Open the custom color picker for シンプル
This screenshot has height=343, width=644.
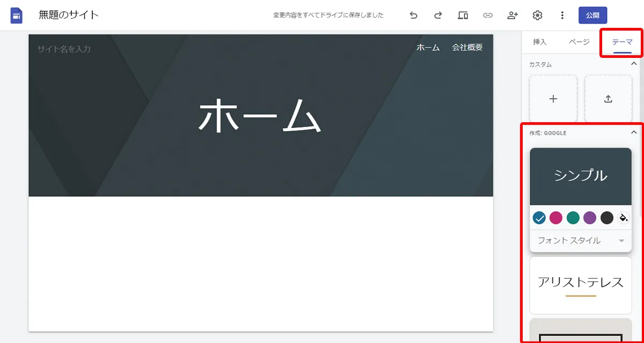click(x=624, y=218)
